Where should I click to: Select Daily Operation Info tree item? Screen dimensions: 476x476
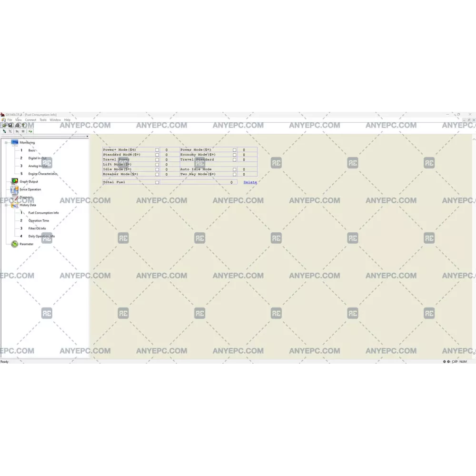[x=41, y=236]
